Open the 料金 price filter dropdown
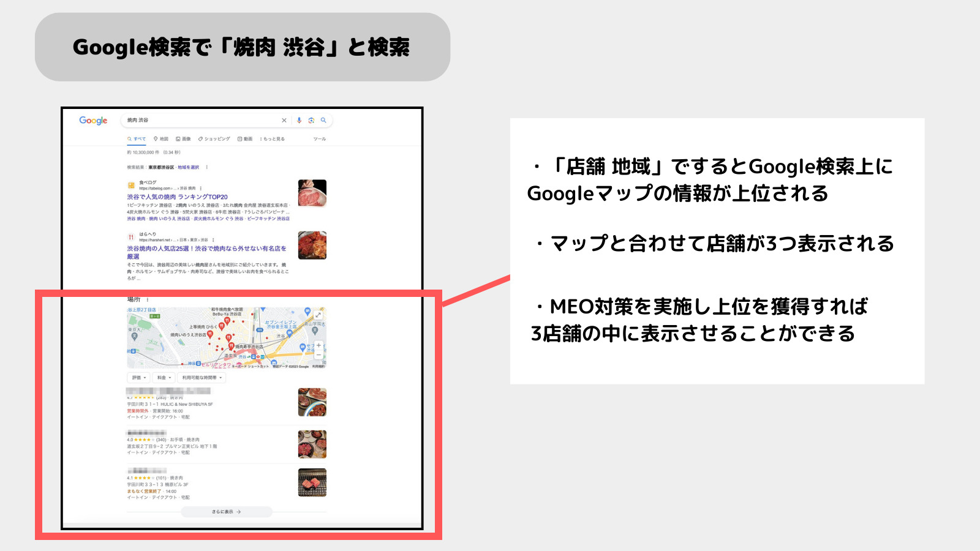 [x=164, y=378]
